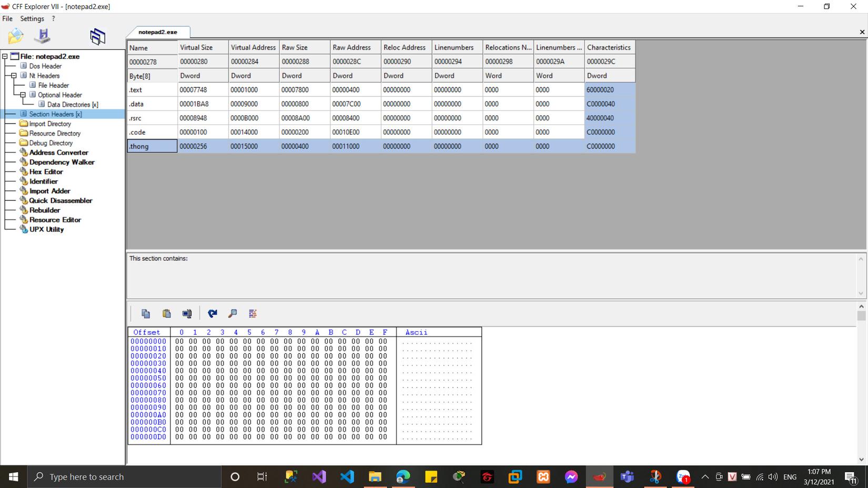Open the Hex Editor tool
Viewport: 868px width, 488px height.
click(46, 171)
